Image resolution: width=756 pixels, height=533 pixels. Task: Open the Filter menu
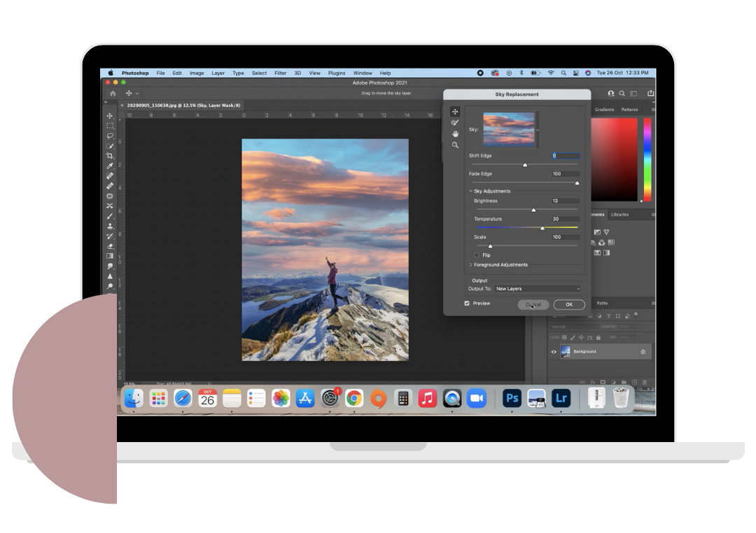280,73
